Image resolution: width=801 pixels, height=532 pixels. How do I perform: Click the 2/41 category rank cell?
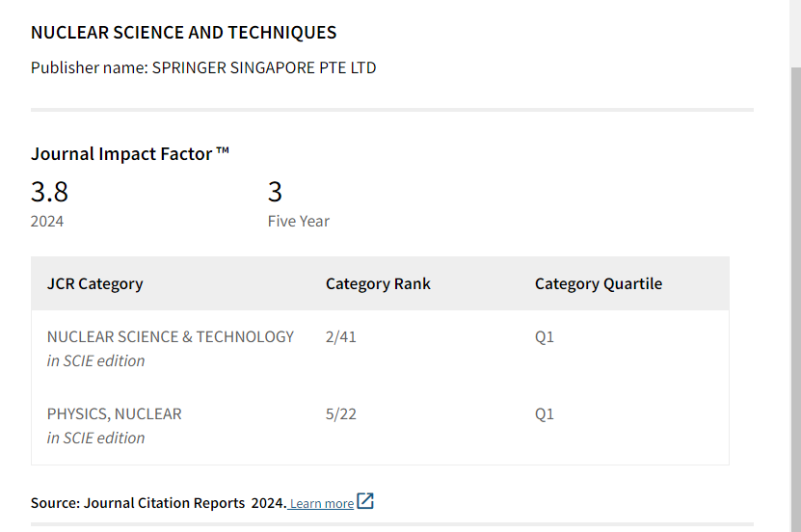341,336
